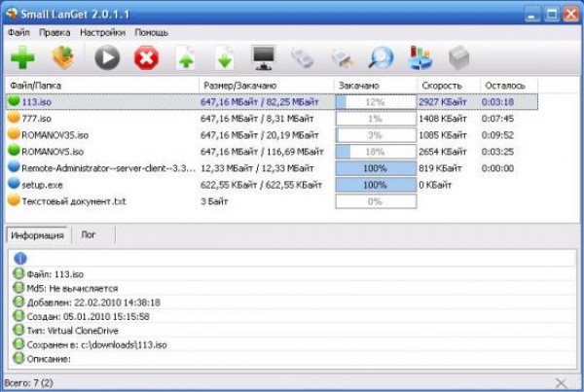Image resolution: width=584 pixels, height=392 pixels.
Task: Click Сохранен в: c:\downloads\113.iso line
Action: 96,344
